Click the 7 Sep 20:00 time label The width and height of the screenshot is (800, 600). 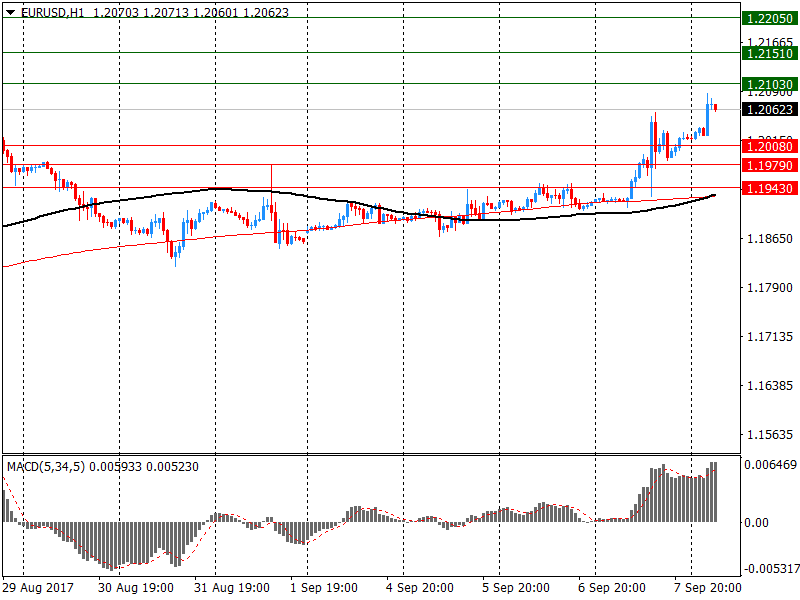(708, 588)
